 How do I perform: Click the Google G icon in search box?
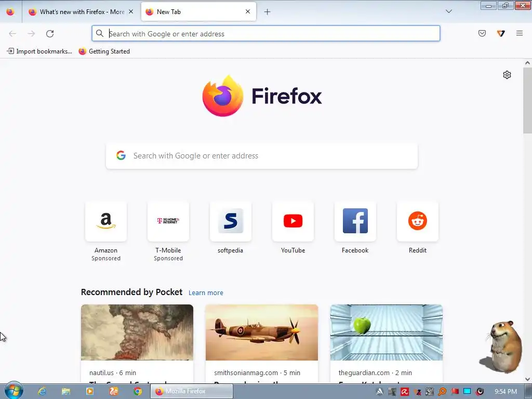tap(121, 155)
